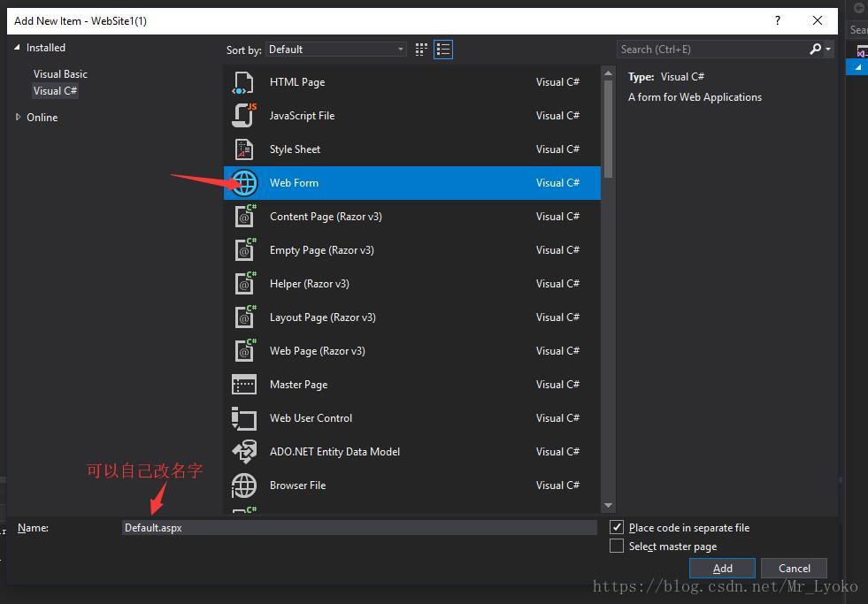Click the Add button
The height and width of the screenshot is (604, 868).
pos(722,568)
